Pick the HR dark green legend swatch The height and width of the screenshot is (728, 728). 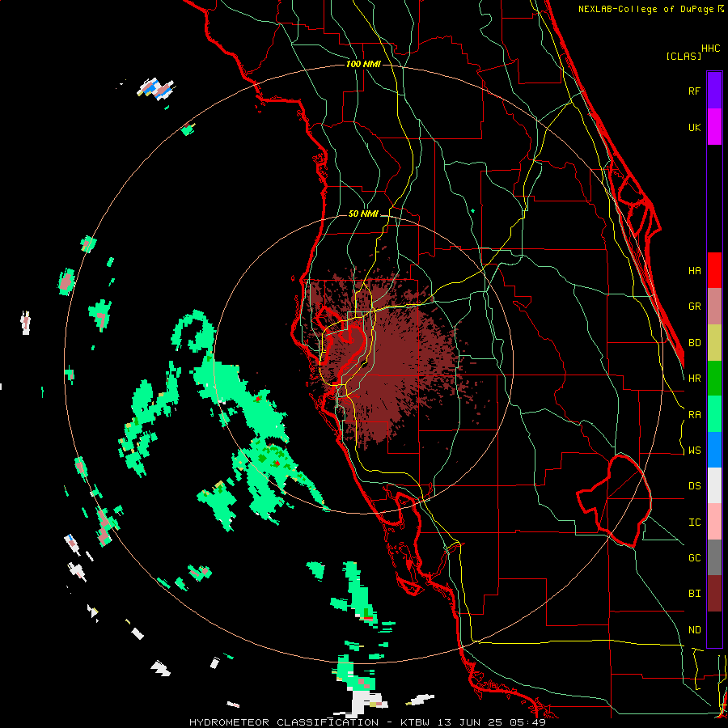click(714, 378)
